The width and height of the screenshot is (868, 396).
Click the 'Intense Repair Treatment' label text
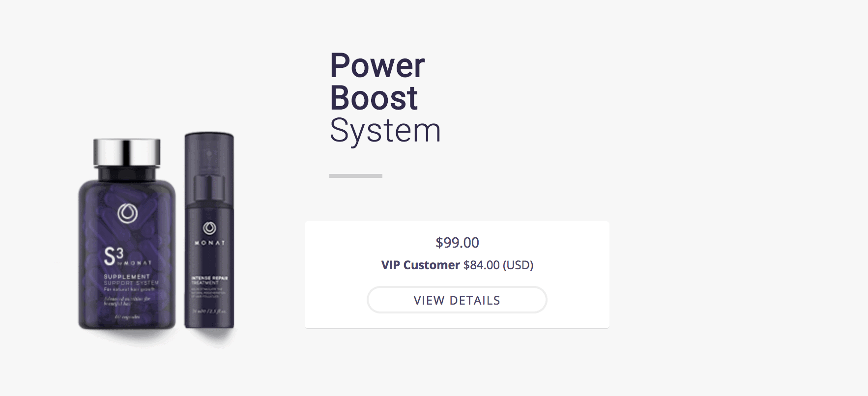pyautogui.click(x=209, y=280)
